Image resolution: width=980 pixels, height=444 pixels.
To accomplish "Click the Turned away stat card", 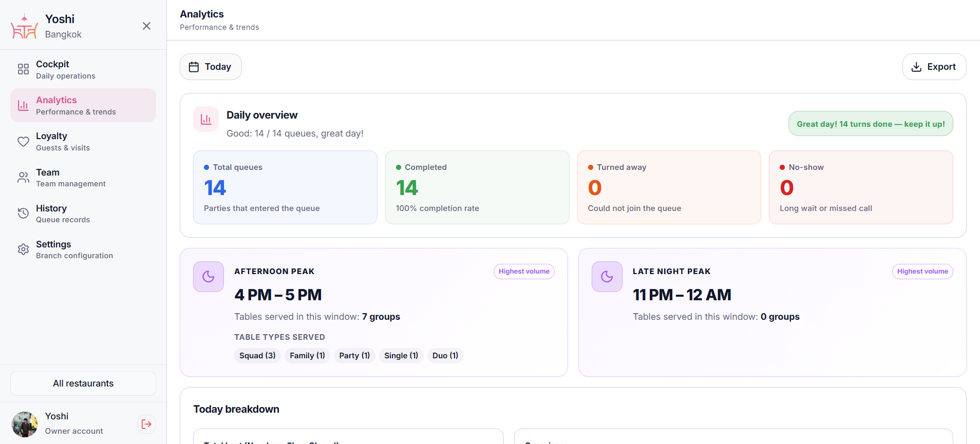I will 669,187.
